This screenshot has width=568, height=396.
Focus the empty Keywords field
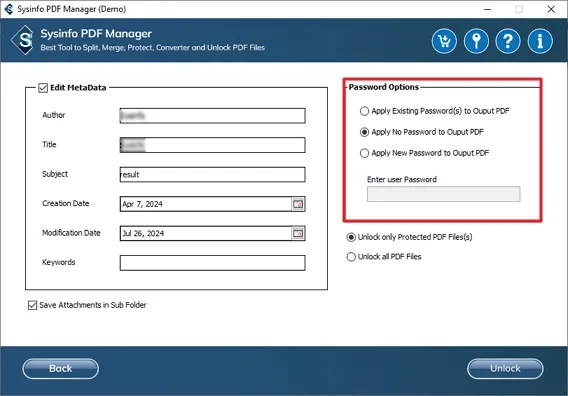tap(212, 263)
